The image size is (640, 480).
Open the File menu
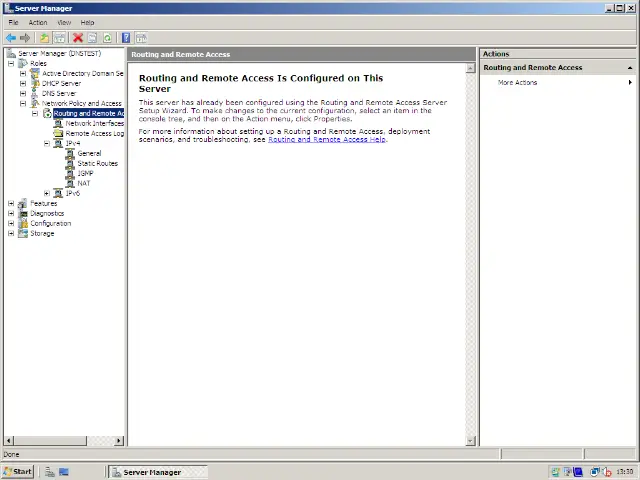tap(13, 22)
